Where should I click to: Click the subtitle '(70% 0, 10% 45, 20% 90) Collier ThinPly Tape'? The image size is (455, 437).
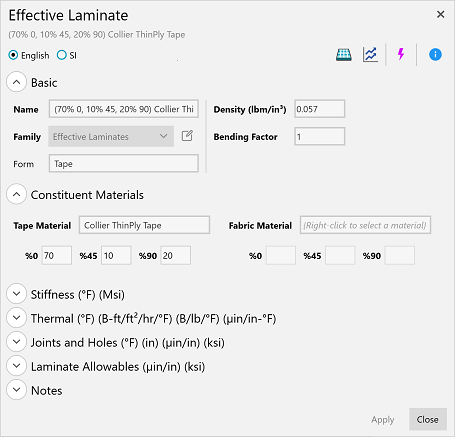pos(97,34)
